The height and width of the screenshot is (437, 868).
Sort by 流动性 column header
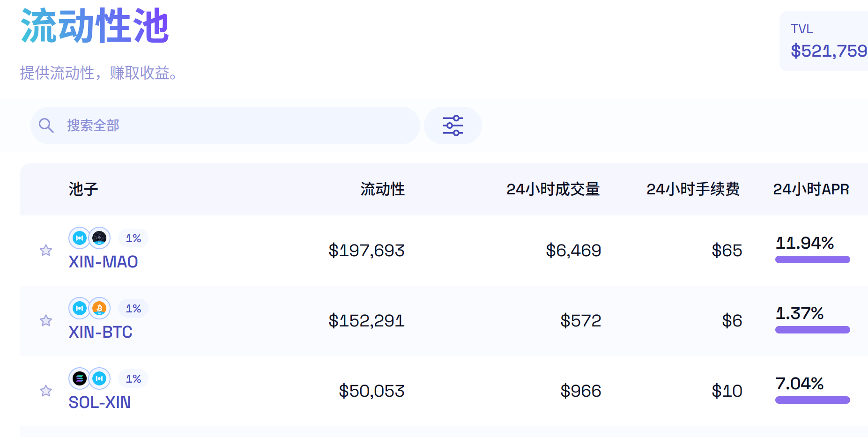tap(382, 189)
